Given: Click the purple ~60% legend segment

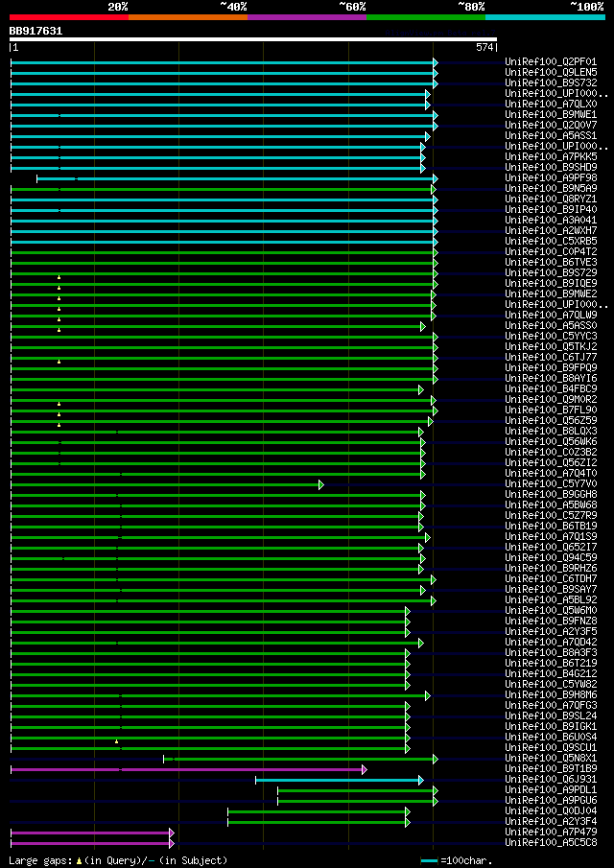Looking at the screenshot, I should pyautogui.click(x=307, y=17).
